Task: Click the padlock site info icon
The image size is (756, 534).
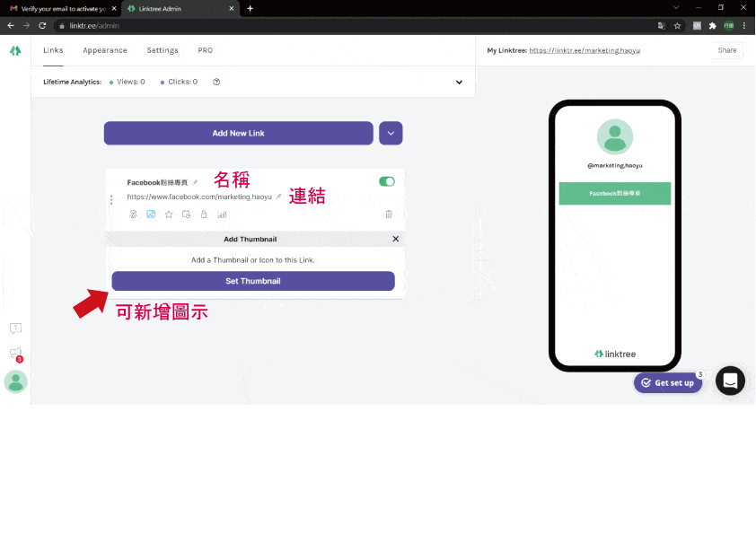Action: coord(62,25)
